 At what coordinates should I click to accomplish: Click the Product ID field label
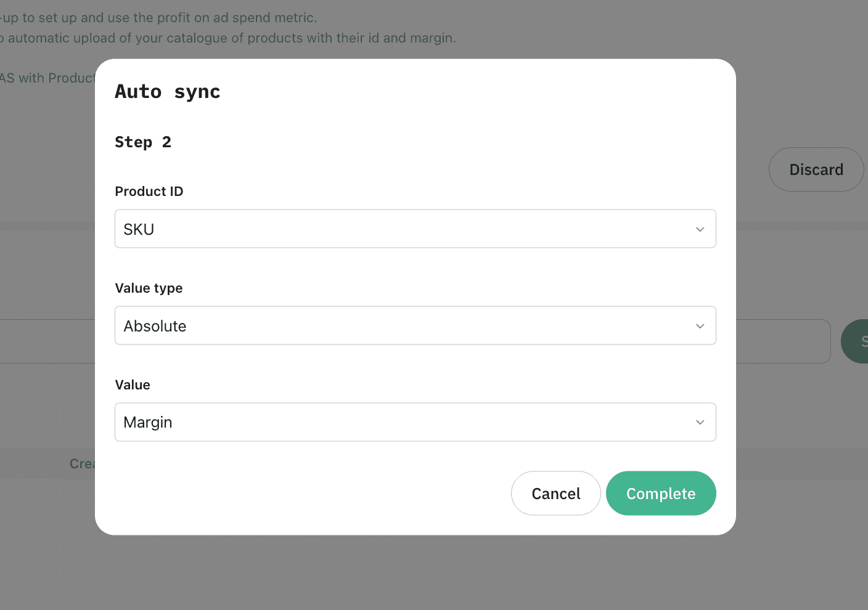click(x=149, y=191)
